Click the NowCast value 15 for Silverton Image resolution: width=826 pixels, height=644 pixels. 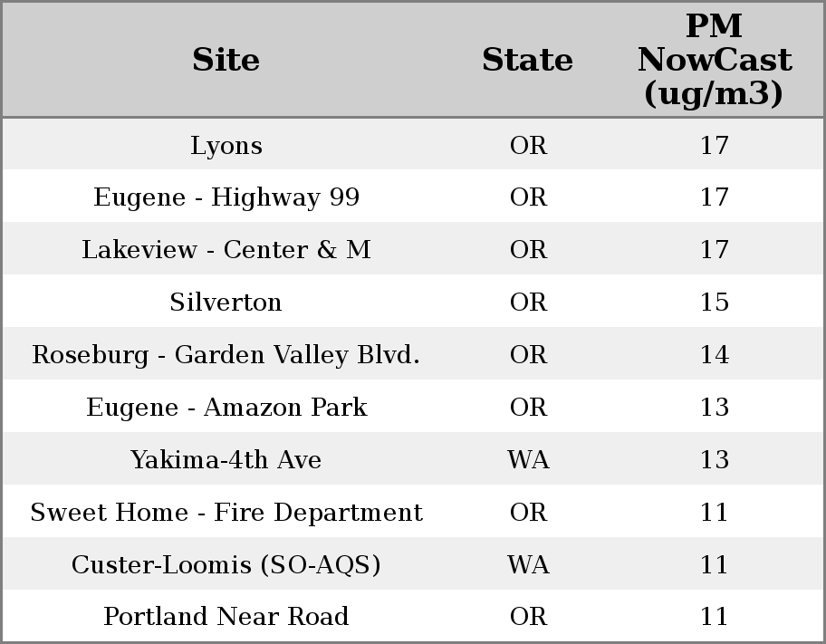714,302
